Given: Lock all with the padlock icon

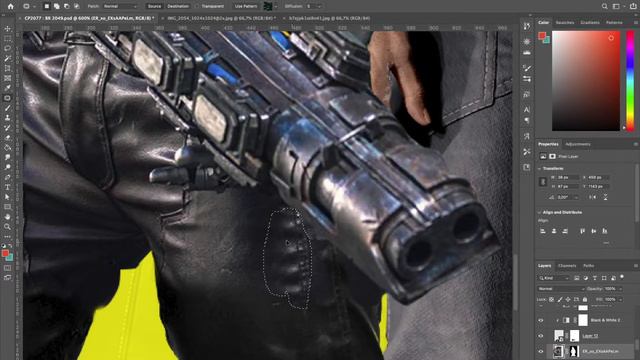Looking at the screenshot, I should (585, 300).
